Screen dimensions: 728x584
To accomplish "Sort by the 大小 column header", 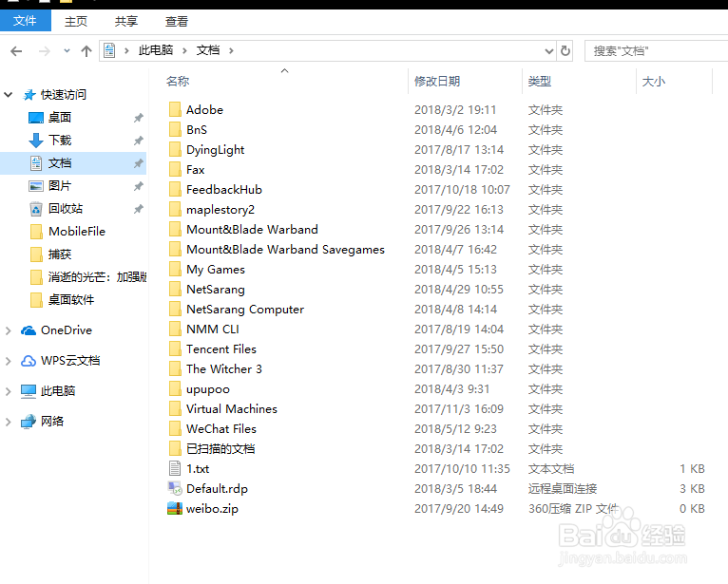I will [x=654, y=81].
